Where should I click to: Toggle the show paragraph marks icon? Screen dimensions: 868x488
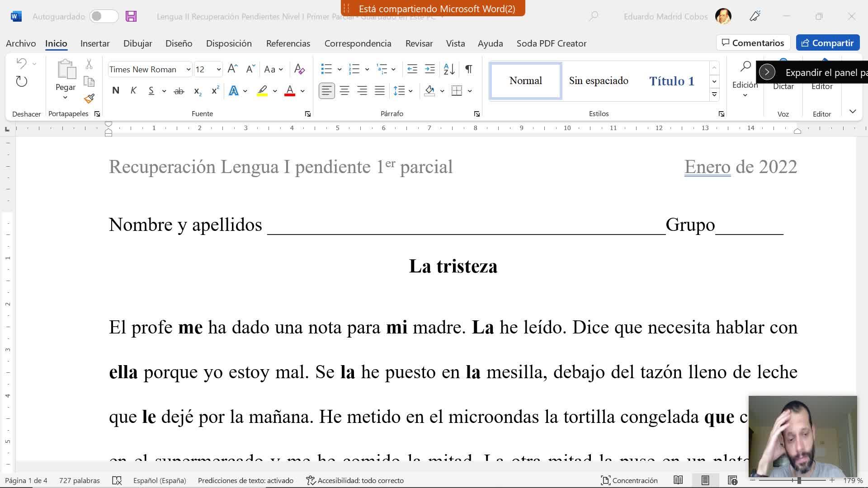pos(469,69)
